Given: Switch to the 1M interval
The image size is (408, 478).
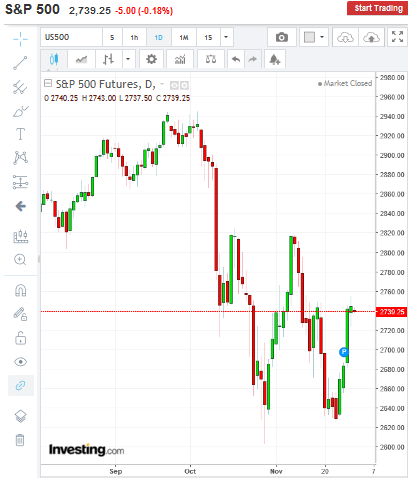Looking at the screenshot, I should (184, 37).
